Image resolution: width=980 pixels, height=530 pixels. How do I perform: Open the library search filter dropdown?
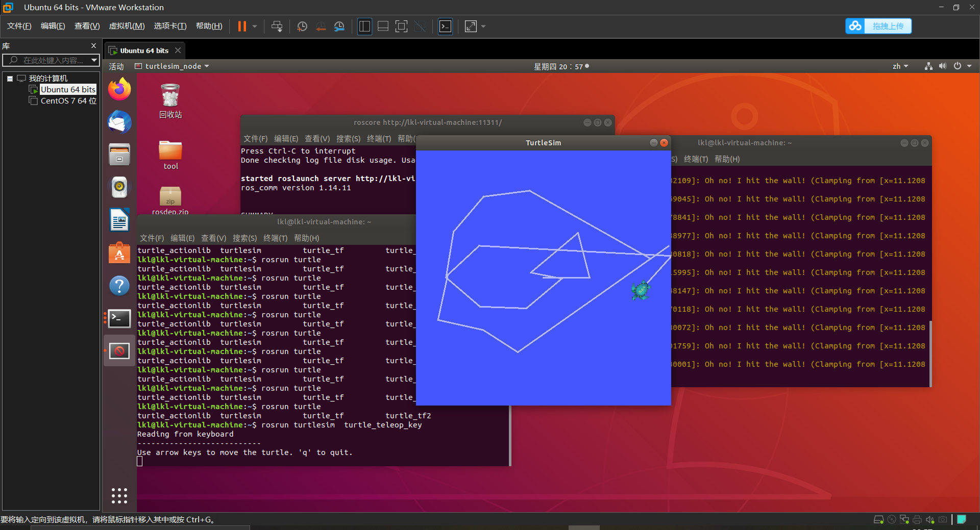click(x=94, y=60)
